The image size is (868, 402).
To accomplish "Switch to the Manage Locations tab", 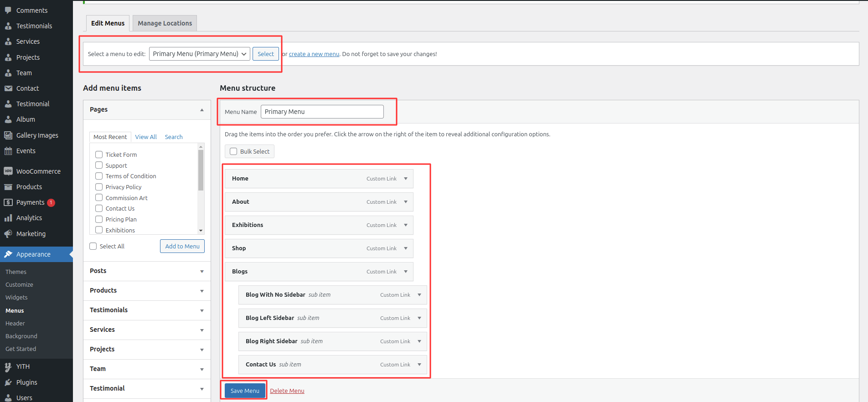I will 165,23.
